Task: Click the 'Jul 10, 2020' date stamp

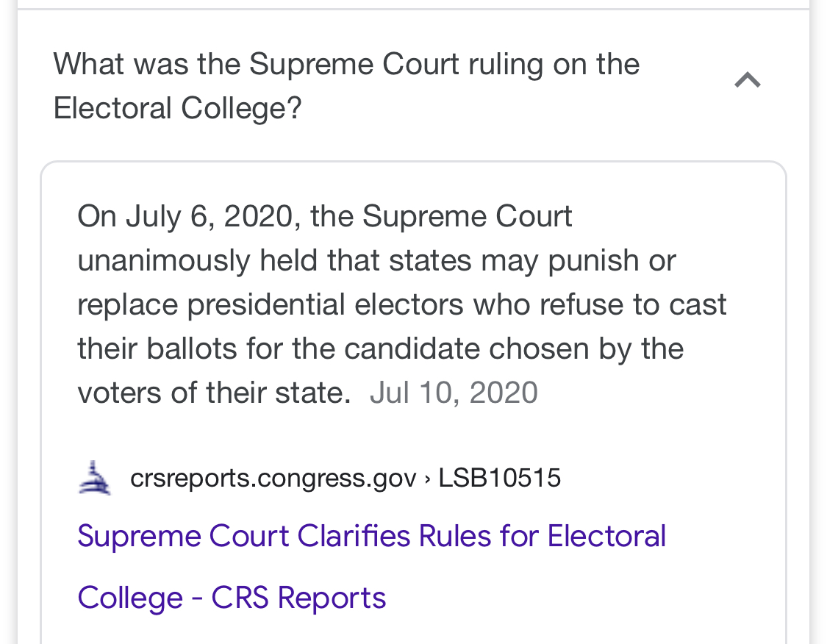Action: pos(454,393)
